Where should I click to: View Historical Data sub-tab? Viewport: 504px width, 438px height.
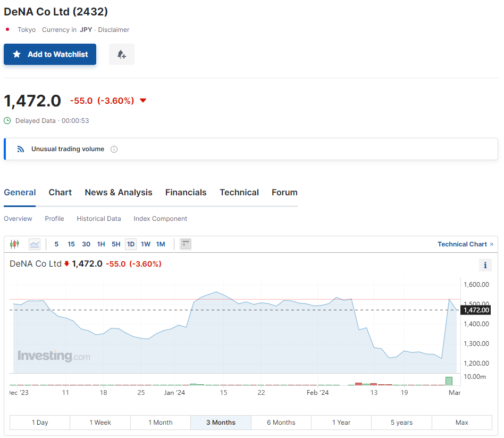(99, 219)
